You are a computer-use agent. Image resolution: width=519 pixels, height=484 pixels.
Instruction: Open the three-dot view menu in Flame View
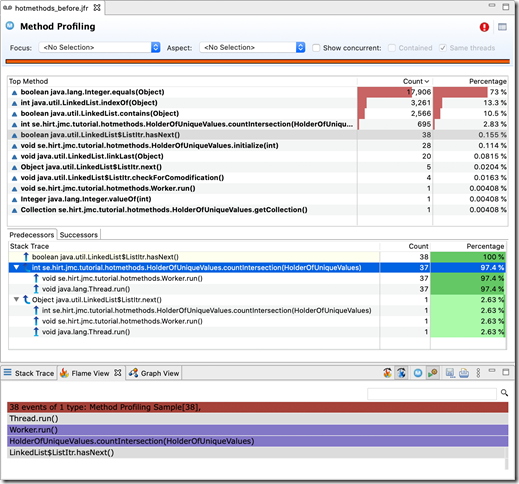[x=478, y=373]
